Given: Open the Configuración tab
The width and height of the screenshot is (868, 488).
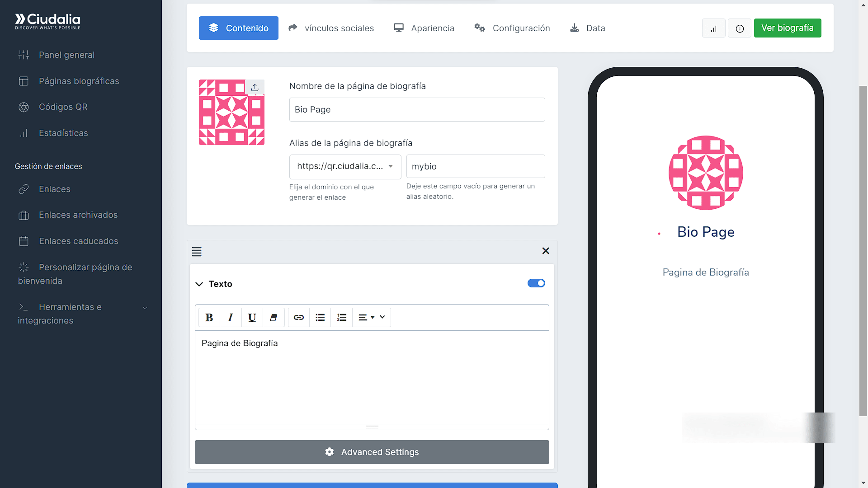Looking at the screenshot, I should 512,28.
